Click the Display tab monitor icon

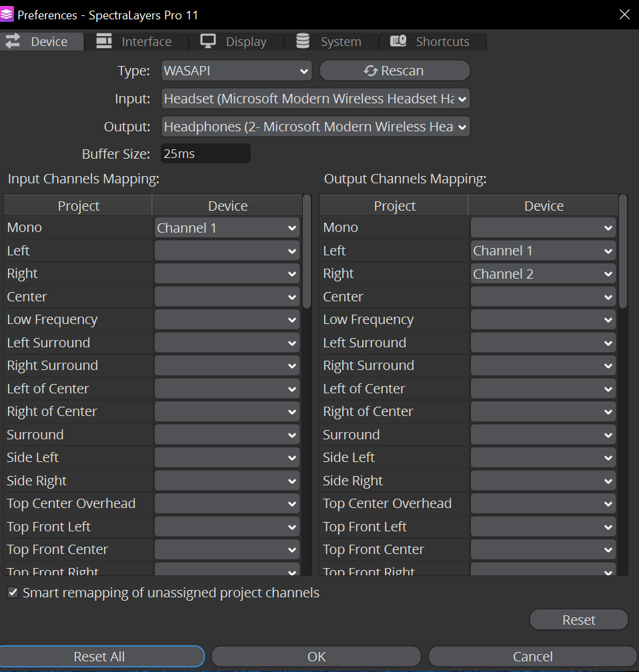(208, 41)
